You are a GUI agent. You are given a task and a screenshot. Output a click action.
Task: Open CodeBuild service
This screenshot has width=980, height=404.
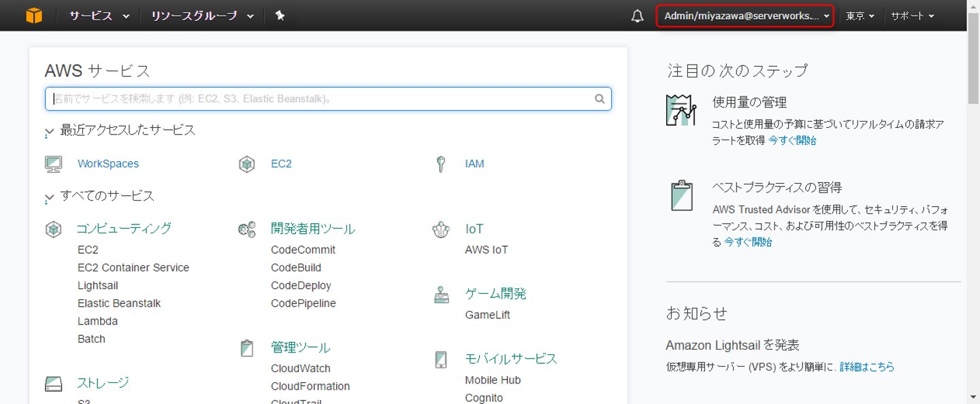point(296,267)
